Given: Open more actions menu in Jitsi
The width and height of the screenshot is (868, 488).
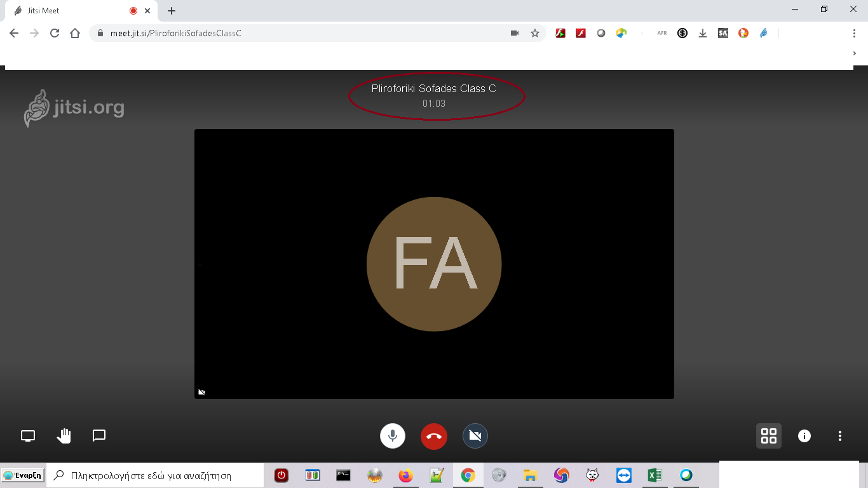Looking at the screenshot, I should [x=840, y=436].
